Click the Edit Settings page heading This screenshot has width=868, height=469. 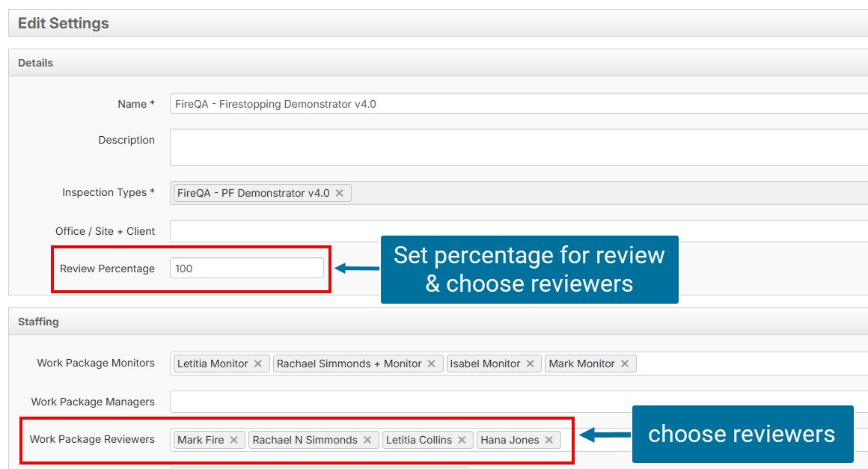[64, 23]
